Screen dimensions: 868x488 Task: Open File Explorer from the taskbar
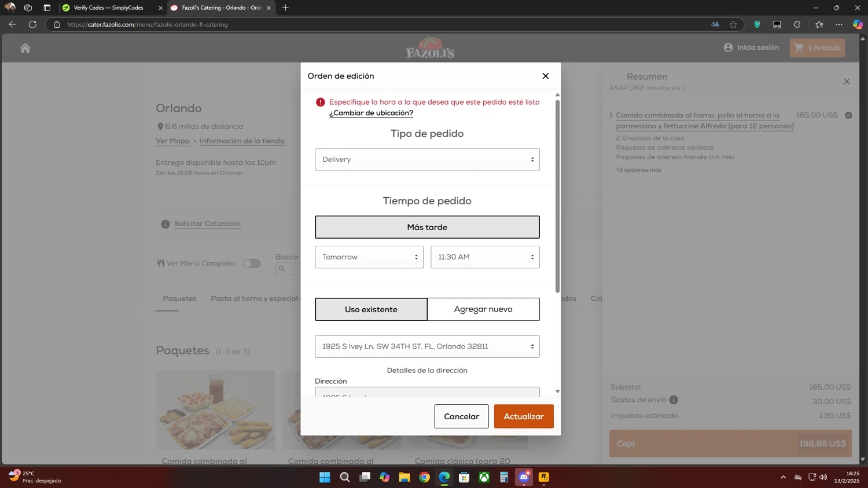(x=404, y=477)
